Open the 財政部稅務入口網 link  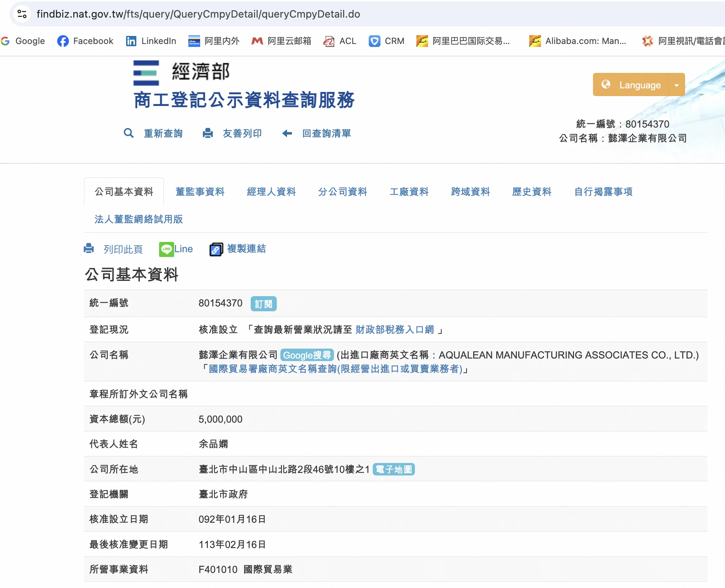click(x=394, y=330)
